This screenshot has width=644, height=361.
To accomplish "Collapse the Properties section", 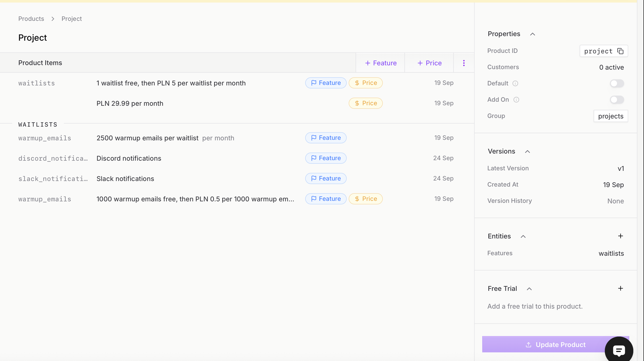I will [x=532, y=34].
